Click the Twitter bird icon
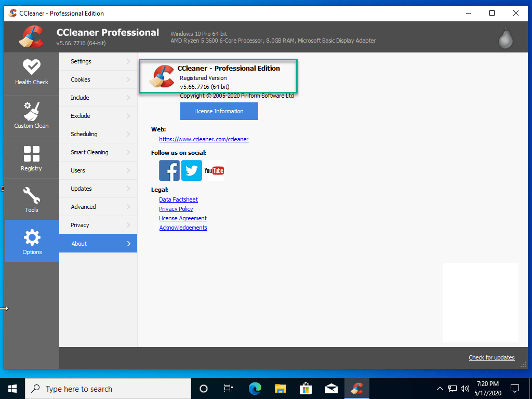The width and height of the screenshot is (532, 399). pos(191,170)
